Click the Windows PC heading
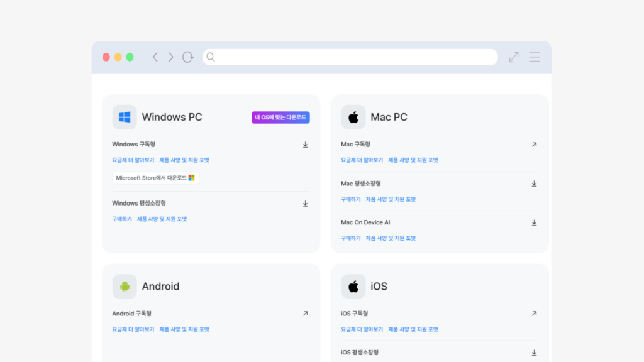The width and height of the screenshot is (644, 362). (172, 117)
